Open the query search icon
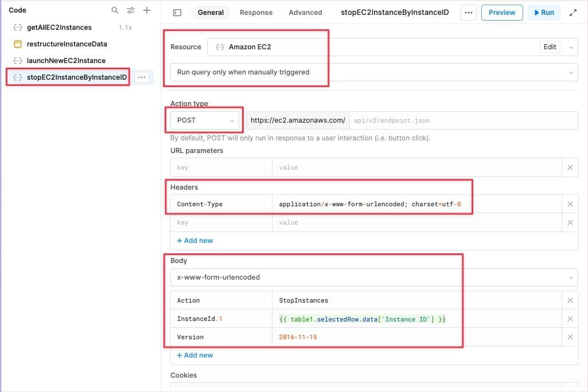The width and height of the screenshot is (588, 392). (115, 10)
